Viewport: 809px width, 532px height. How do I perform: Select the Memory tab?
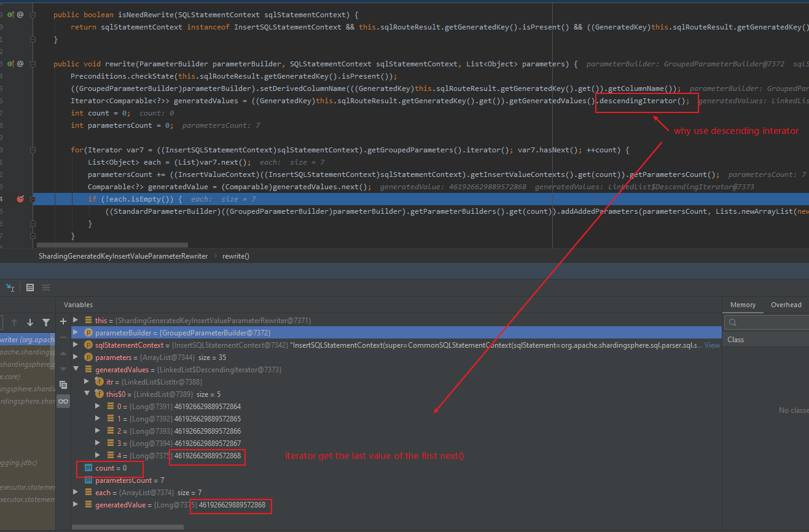(743, 305)
